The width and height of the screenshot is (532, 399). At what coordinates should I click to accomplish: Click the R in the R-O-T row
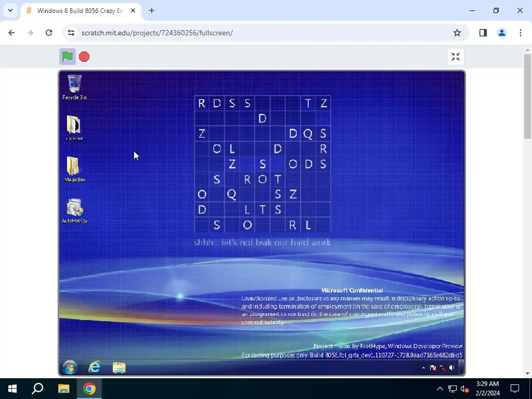tap(247, 179)
